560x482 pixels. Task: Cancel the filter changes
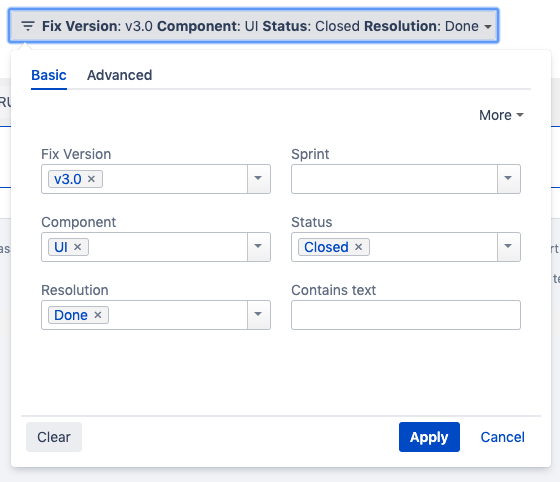[502, 437]
